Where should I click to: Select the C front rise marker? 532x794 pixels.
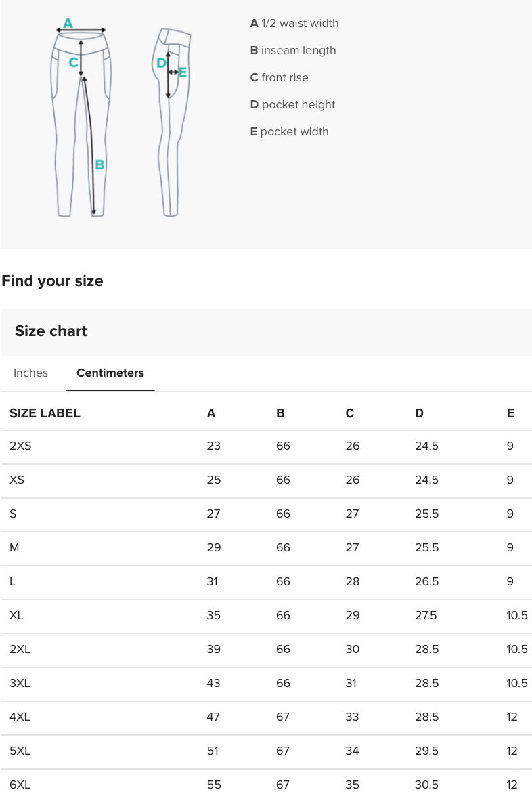coord(74,62)
